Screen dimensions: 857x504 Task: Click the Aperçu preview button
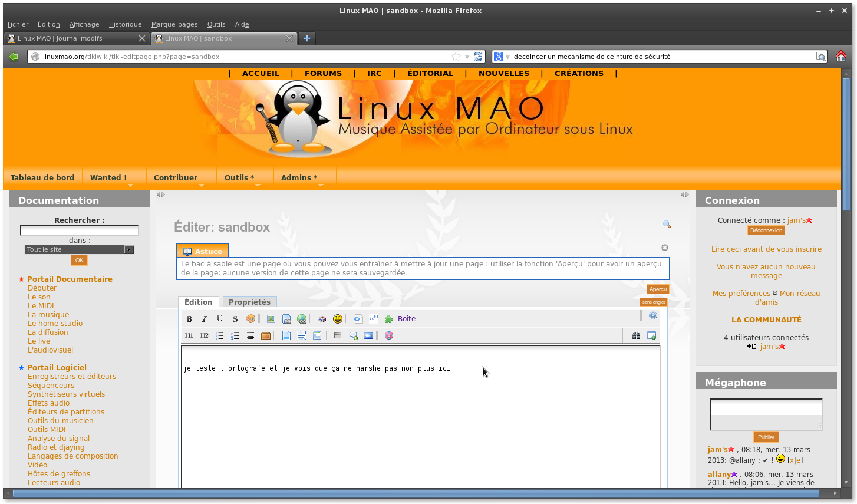(658, 289)
